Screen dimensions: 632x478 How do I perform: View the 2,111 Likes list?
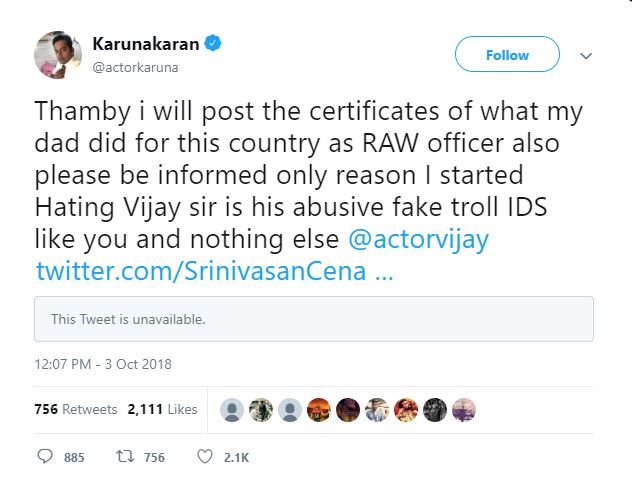click(162, 409)
